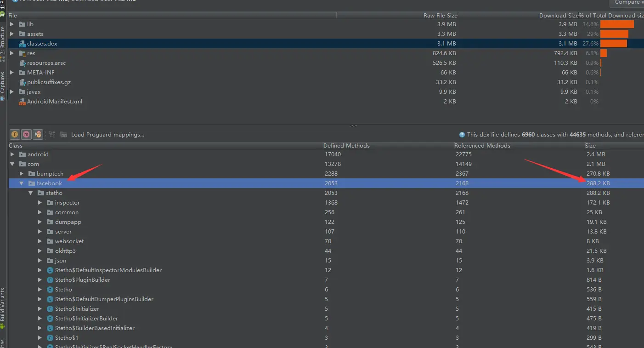This screenshot has width=644, height=348.
Task: Click the lib download size bar
Action: [x=617, y=24]
